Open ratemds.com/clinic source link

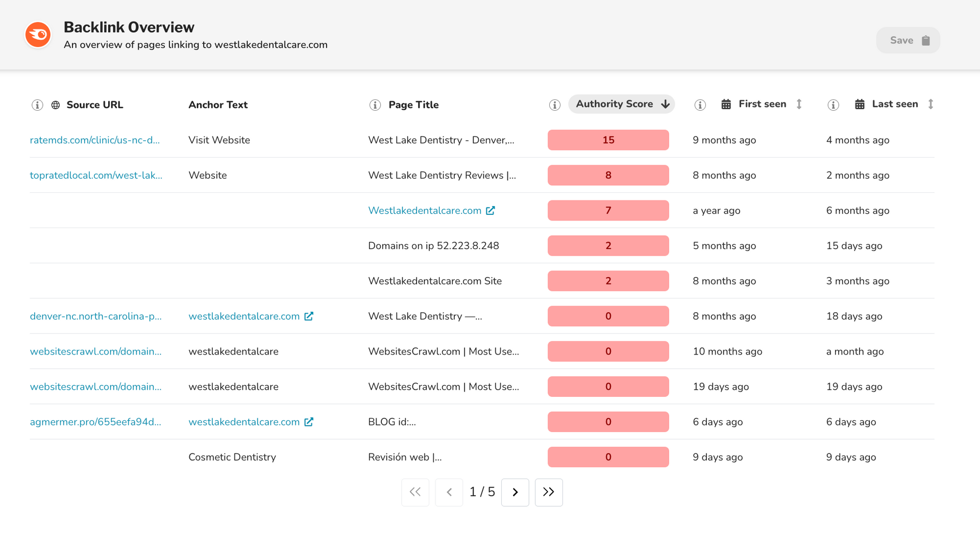[95, 140]
